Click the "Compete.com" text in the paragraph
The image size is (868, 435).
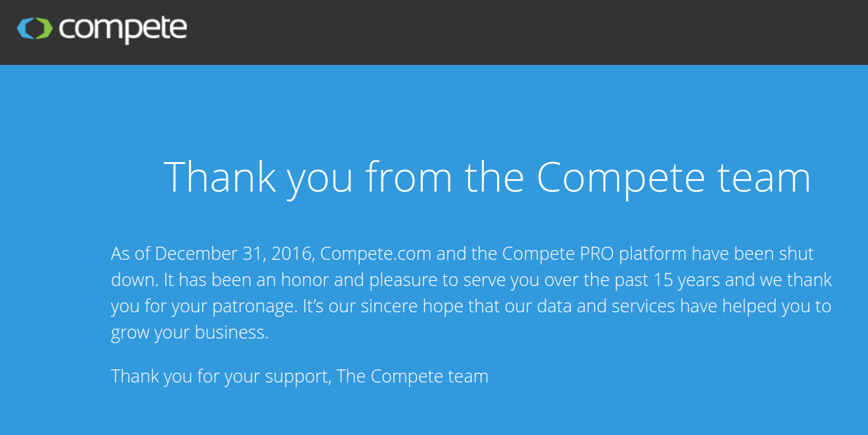pyautogui.click(x=376, y=254)
